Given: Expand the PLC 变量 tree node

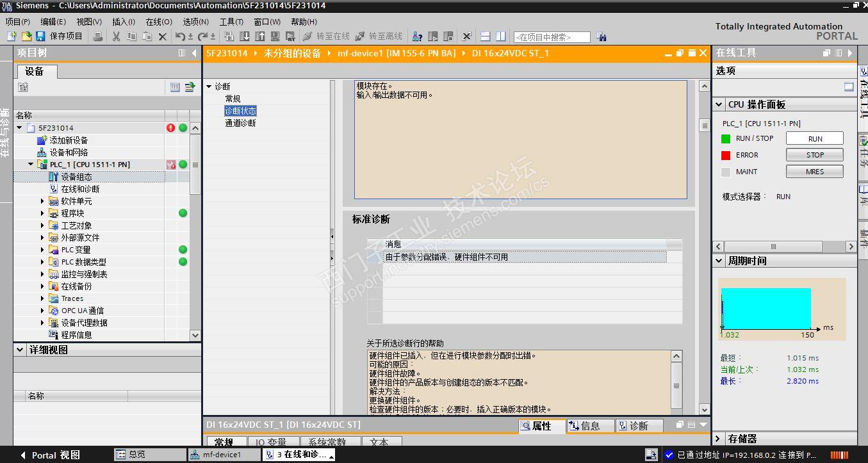Looking at the screenshot, I should [42, 250].
